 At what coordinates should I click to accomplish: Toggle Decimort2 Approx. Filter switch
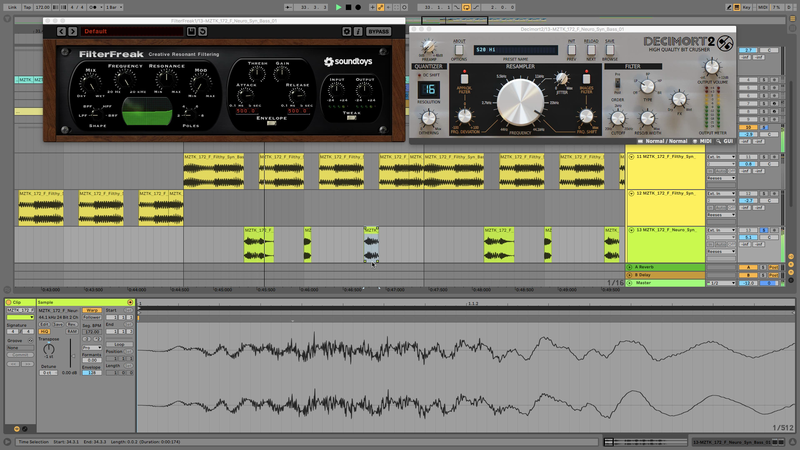coord(464,78)
